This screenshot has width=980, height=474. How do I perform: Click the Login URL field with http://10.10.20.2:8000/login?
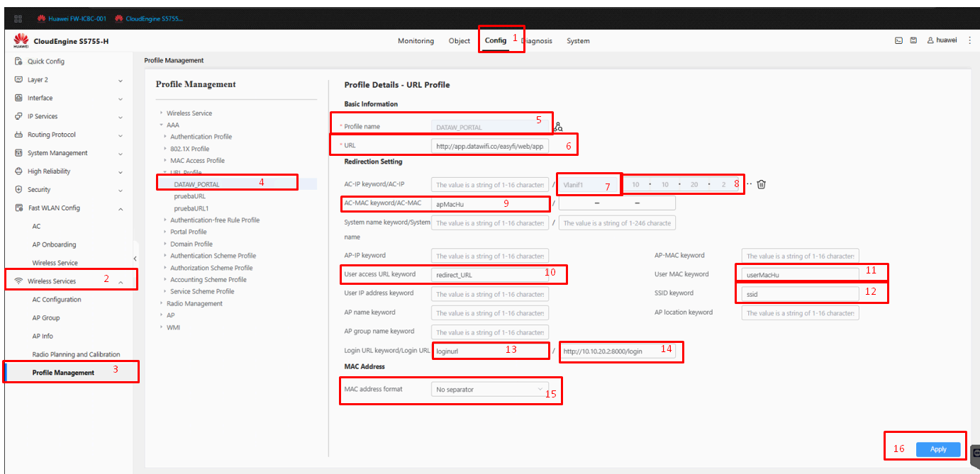(x=617, y=351)
